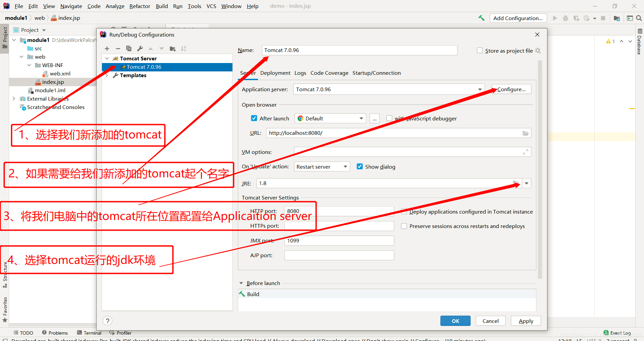Image resolution: width=644 pixels, height=341 pixels.
Task: Click Add Configuration... button in toolbar
Action: click(x=518, y=18)
